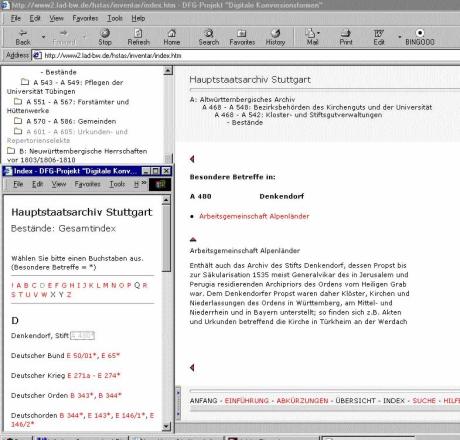
Task: Click the BINGOOO toolbar icon
Action: pyautogui.click(x=420, y=37)
